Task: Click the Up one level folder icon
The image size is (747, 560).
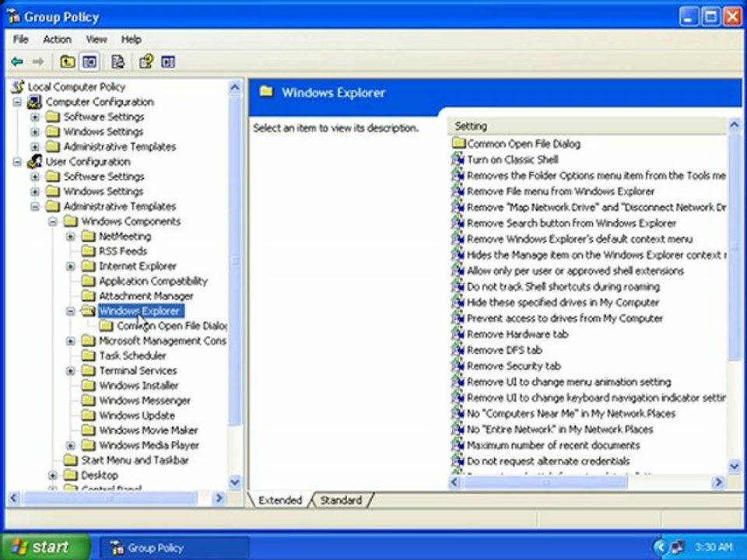Action: (67, 61)
